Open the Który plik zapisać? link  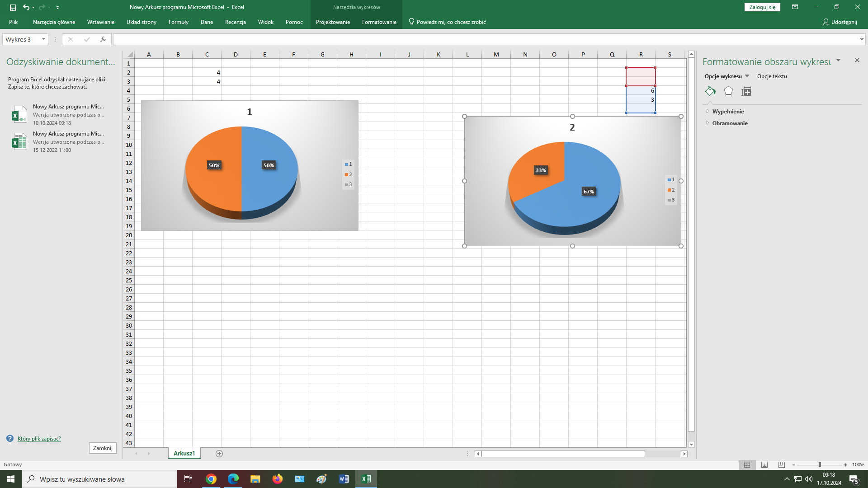tap(39, 439)
